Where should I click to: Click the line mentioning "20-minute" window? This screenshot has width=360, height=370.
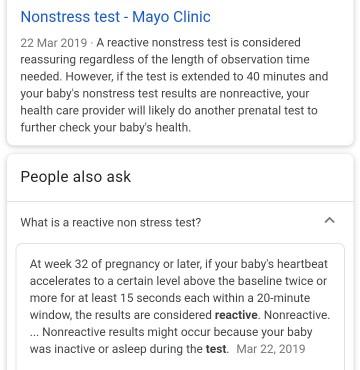[x=170, y=298]
